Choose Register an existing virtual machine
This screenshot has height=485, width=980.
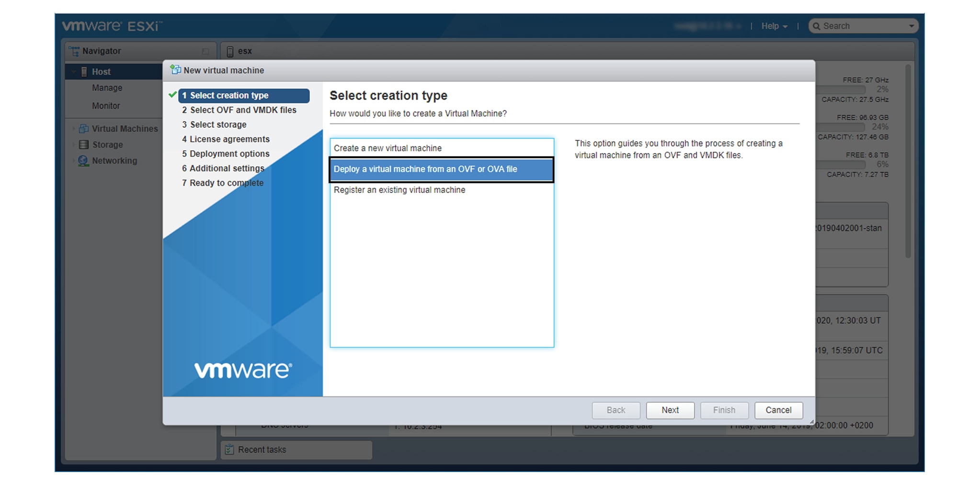click(x=442, y=190)
